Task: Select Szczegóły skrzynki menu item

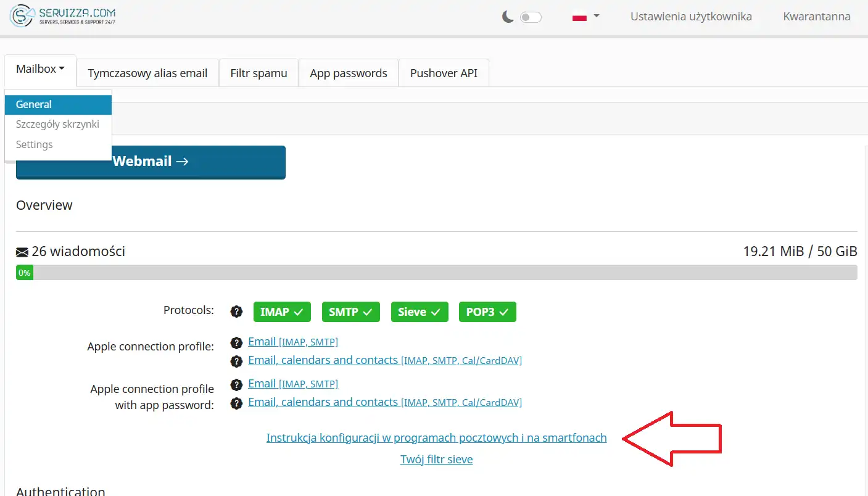Action: coord(58,124)
